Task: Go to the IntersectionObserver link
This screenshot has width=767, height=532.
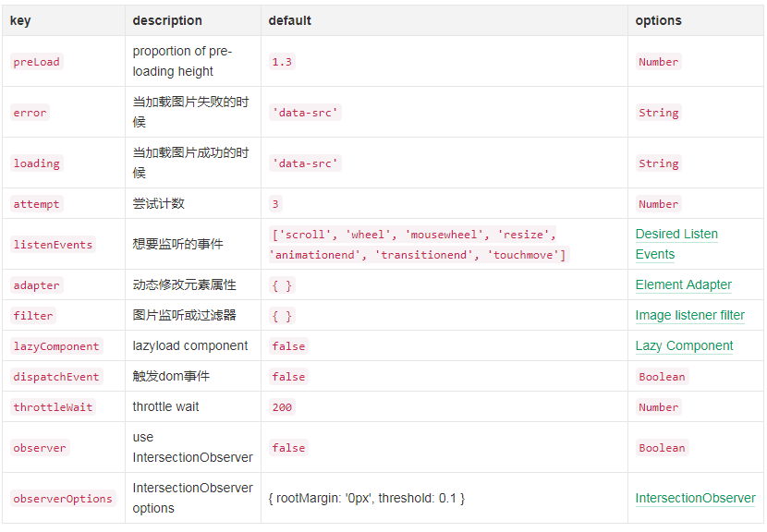Action: coord(695,498)
